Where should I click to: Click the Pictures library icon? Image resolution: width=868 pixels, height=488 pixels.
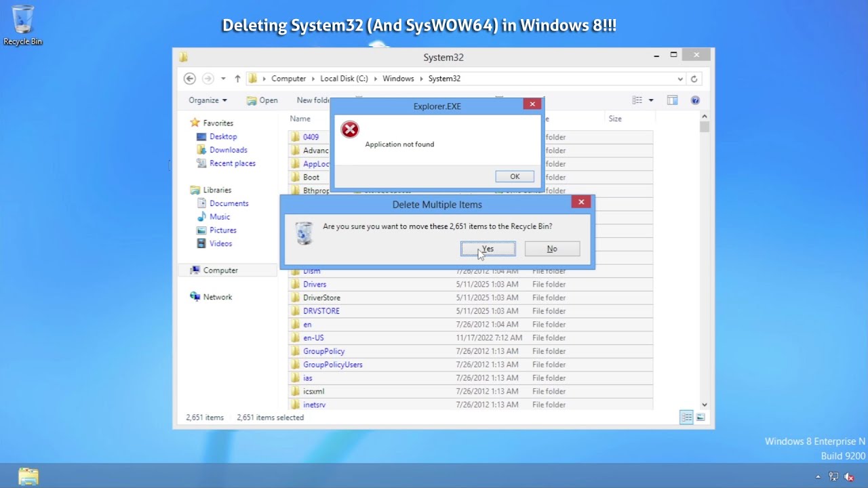[x=201, y=230]
